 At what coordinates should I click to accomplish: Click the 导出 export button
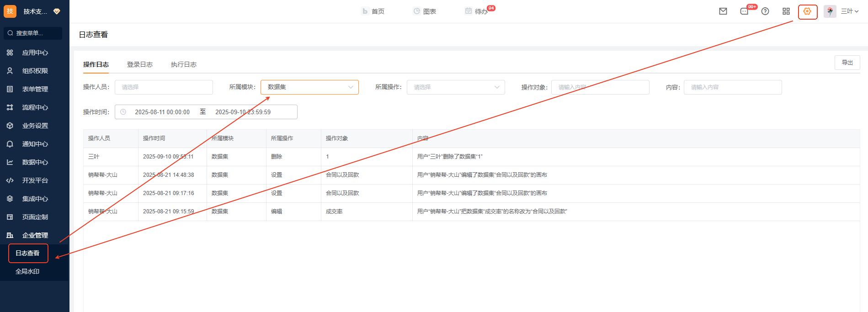coord(847,63)
